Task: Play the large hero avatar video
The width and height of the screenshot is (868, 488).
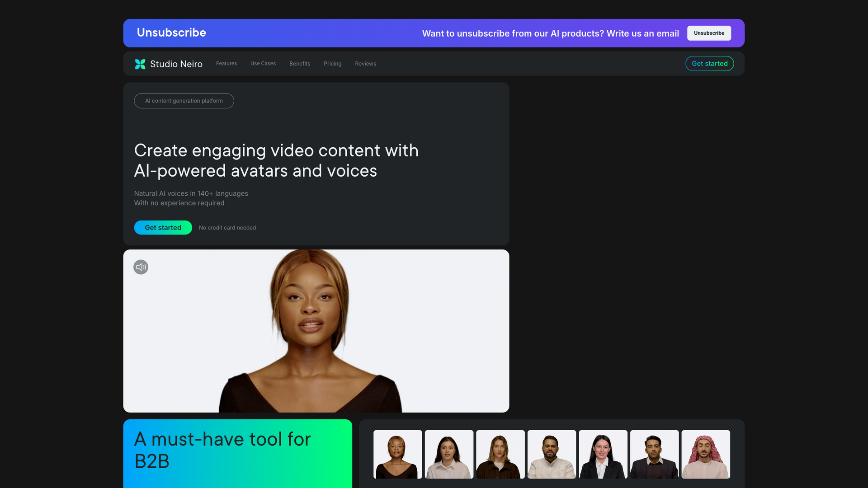Action: pyautogui.click(x=316, y=330)
